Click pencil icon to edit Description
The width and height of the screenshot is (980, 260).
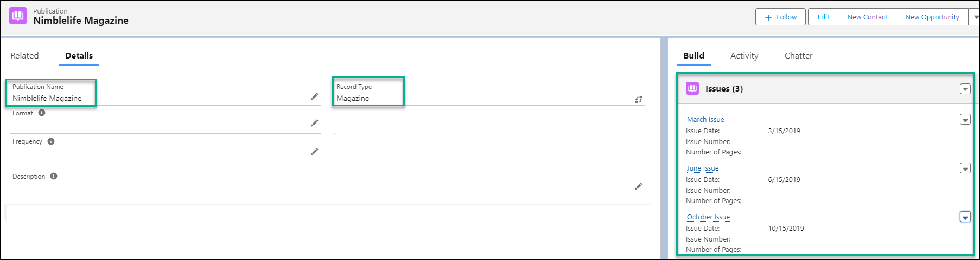638,186
